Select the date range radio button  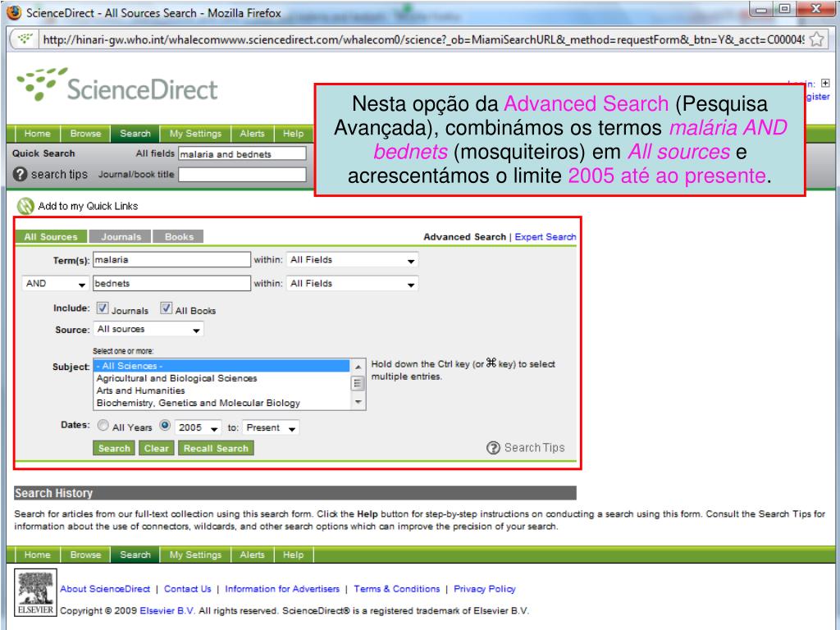[165, 426]
